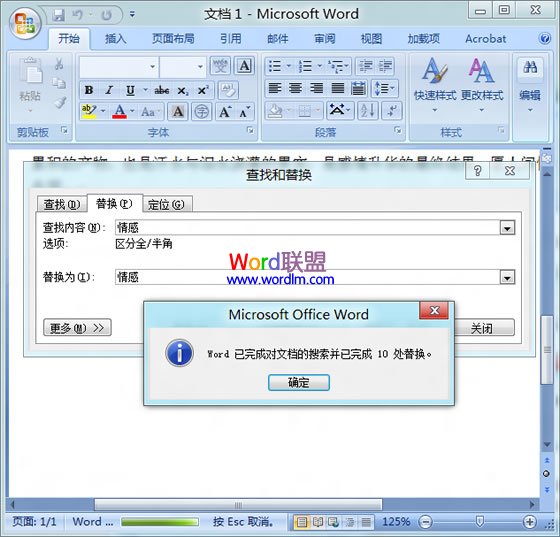Open the Quick Styles gallery
This screenshot has height=537, width=560.
pos(435,85)
